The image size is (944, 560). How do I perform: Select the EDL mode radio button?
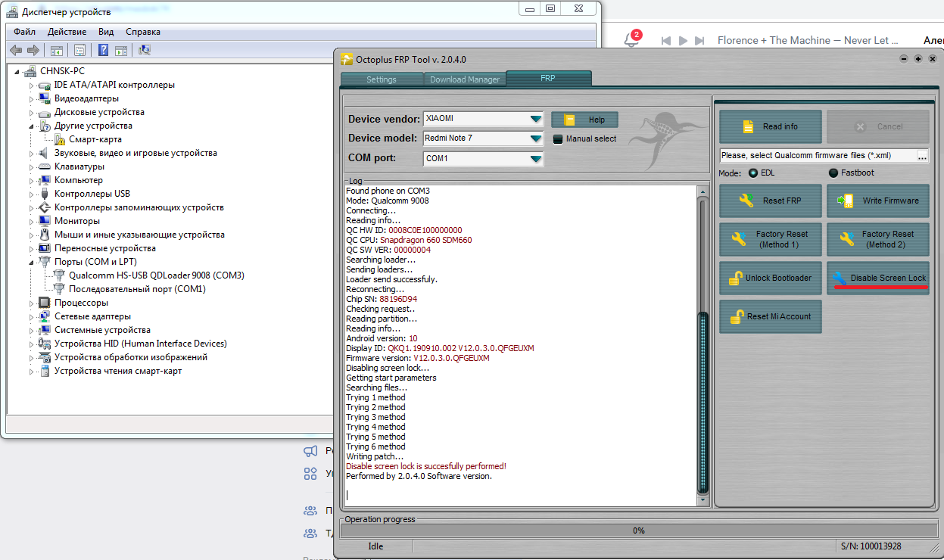point(753,173)
